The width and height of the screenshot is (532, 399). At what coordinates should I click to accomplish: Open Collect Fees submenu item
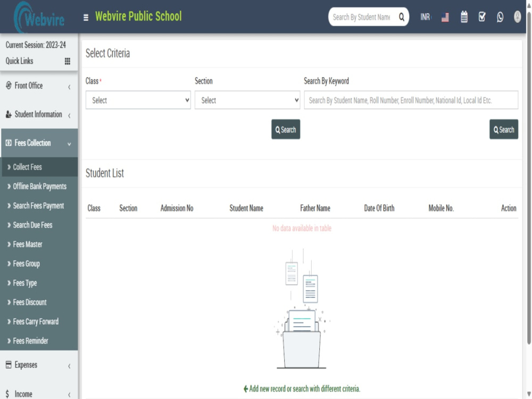tap(39, 167)
